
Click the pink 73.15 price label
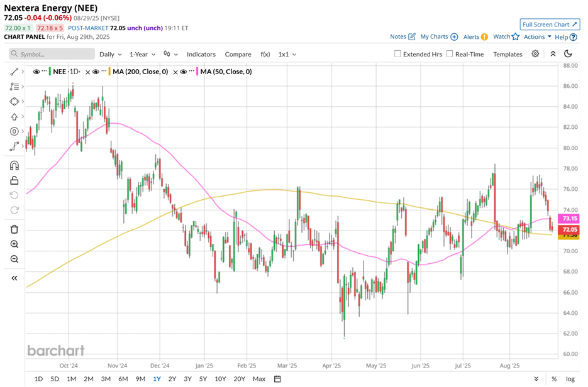[x=569, y=219]
